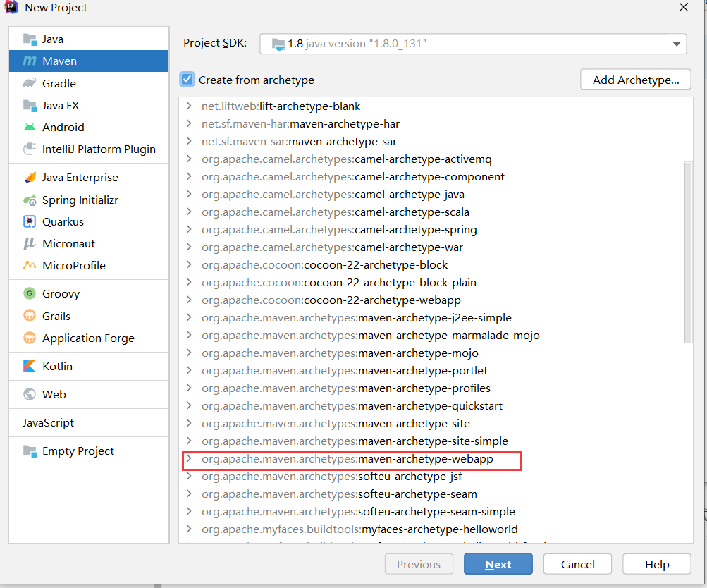Toggle Create from archetype checkbox
The width and height of the screenshot is (707, 588).
tap(187, 80)
